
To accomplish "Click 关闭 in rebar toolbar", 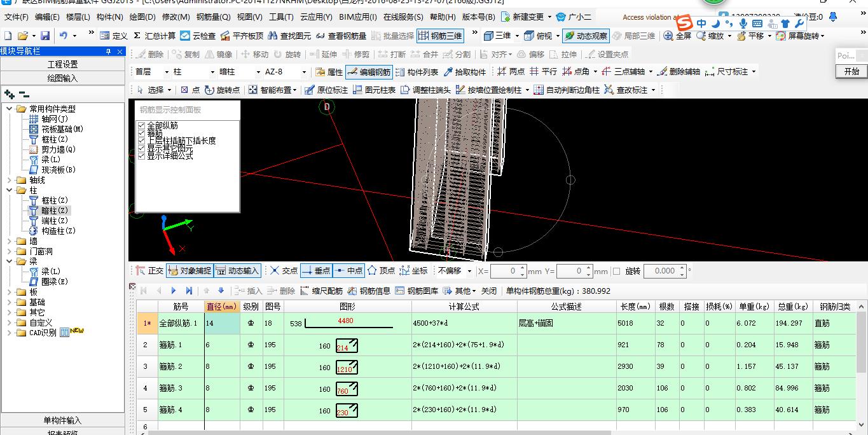I will [489, 291].
